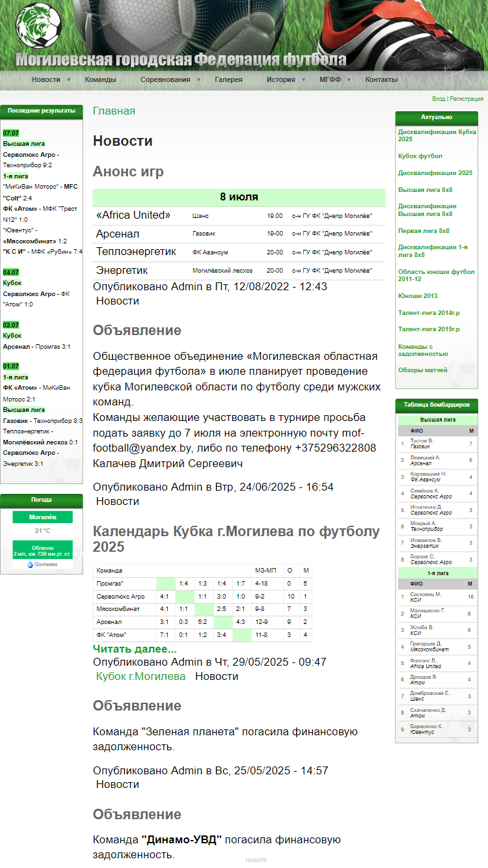Open Команды с задолженостью link
The image size is (488, 868).
pyautogui.click(x=423, y=350)
